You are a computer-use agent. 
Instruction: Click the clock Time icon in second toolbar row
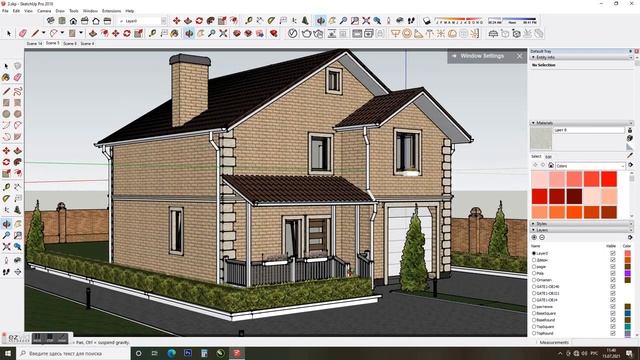293,33
